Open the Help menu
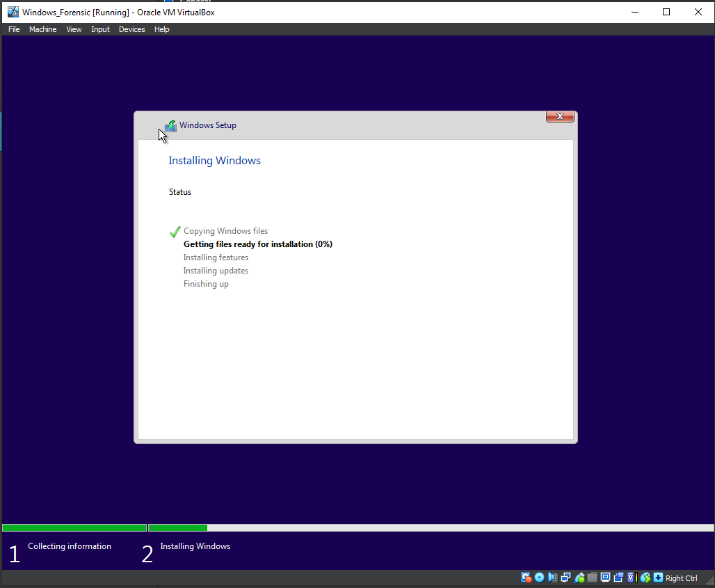The height and width of the screenshot is (588, 715). 161,29
